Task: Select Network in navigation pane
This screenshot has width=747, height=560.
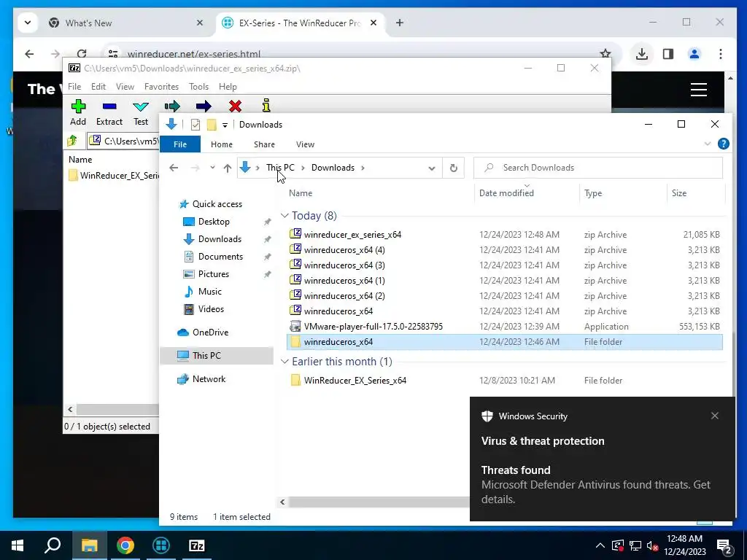Action: [x=209, y=379]
